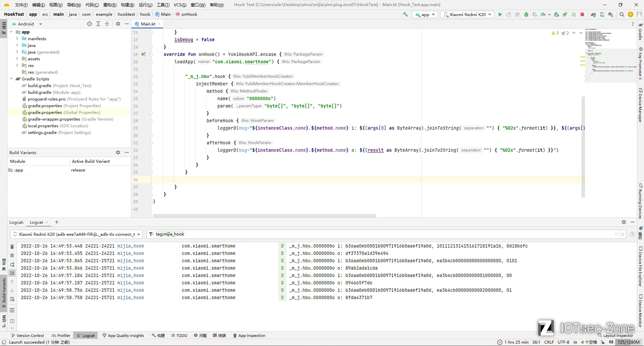Switch to the Profiler tool tab
The height and width of the screenshot is (346, 644).
point(61,335)
